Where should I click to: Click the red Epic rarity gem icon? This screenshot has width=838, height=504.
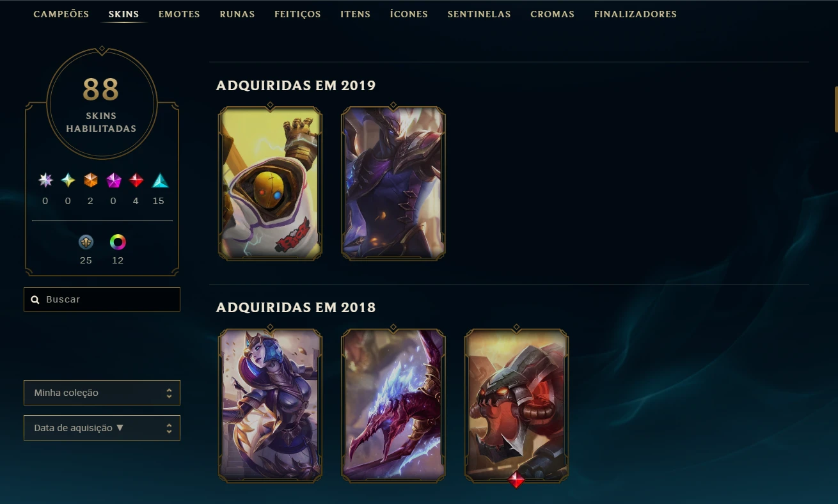coord(136,180)
